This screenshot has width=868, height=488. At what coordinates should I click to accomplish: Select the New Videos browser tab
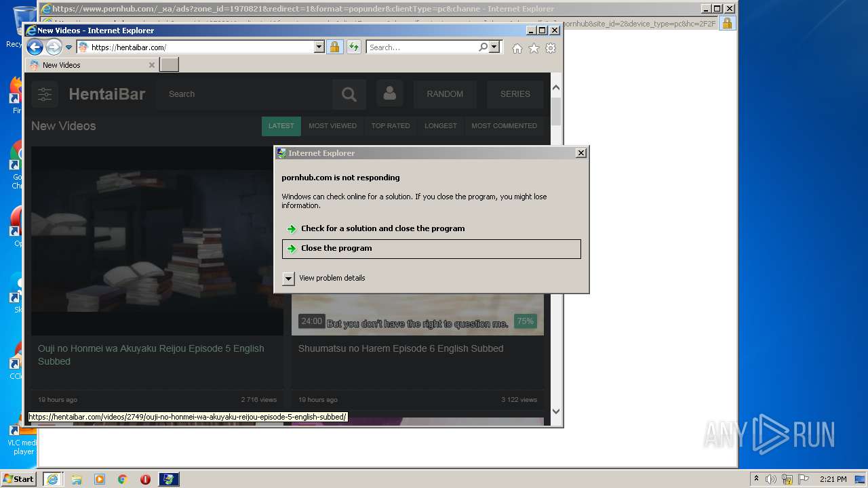pos(92,65)
